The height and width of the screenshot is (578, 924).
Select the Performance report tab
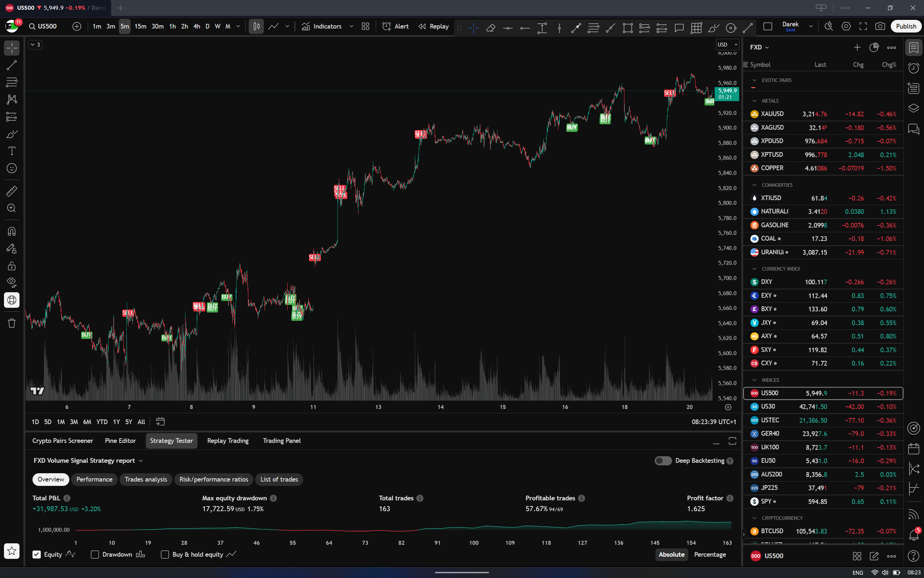pos(94,479)
